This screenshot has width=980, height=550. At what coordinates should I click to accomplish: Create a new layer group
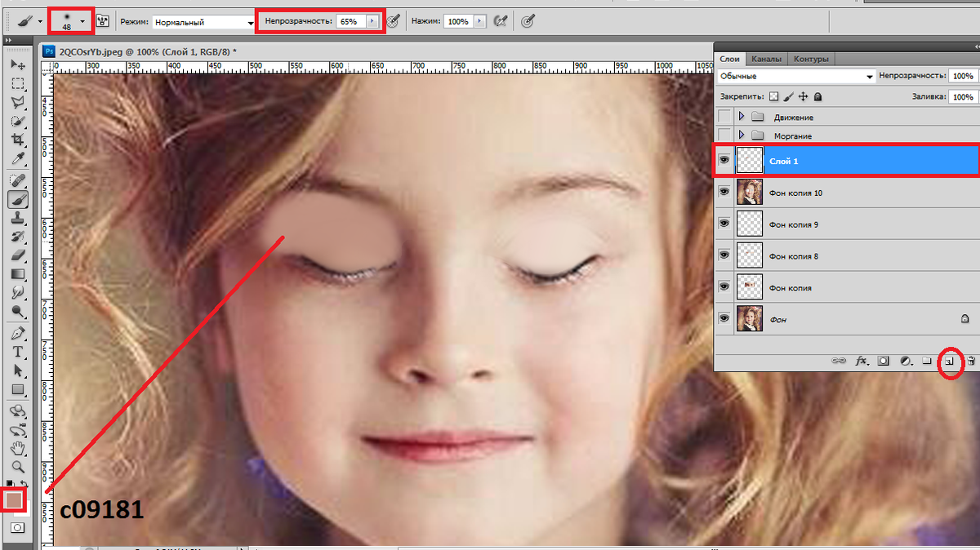click(x=927, y=360)
